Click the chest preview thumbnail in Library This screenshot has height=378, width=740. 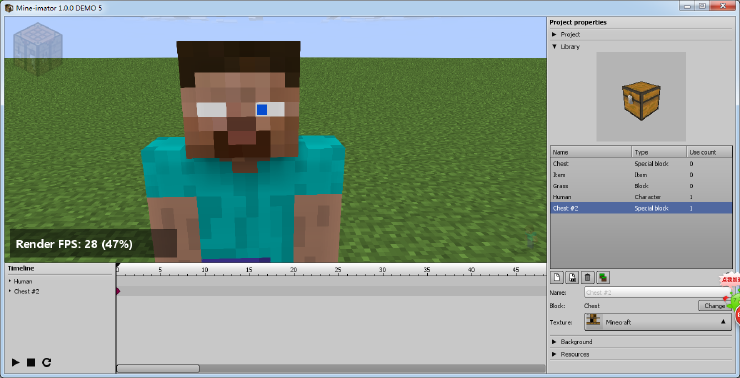641,97
